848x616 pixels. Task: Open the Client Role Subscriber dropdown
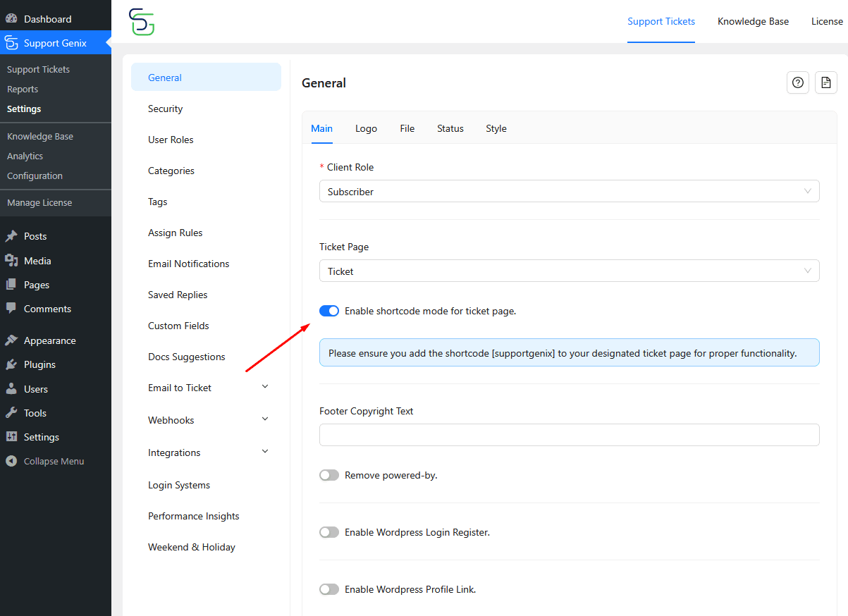(570, 191)
